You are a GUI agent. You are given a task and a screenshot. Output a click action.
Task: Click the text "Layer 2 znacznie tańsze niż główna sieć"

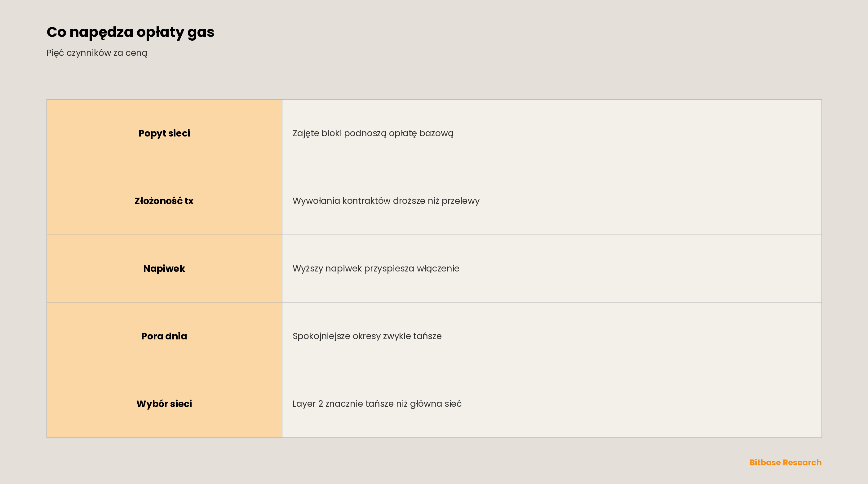click(x=377, y=404)
